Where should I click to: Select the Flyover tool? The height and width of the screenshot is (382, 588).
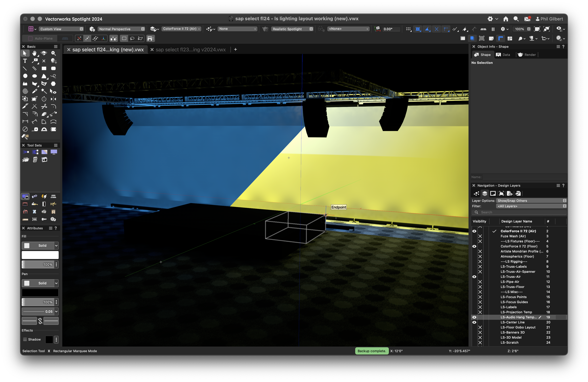point(44,53)
